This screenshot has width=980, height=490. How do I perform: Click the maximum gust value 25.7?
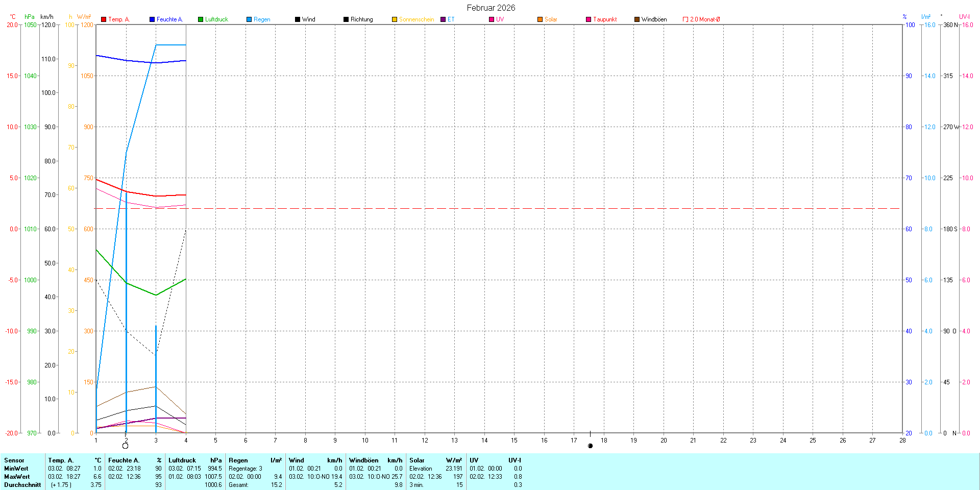point(397,477)
